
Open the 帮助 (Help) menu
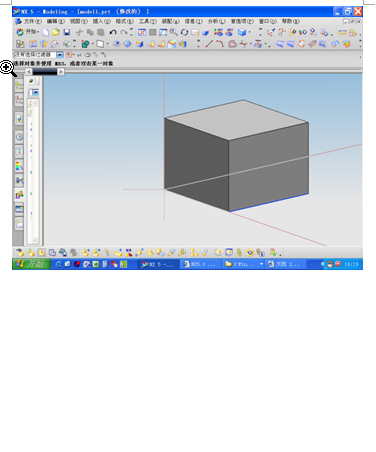(x=290, y=21)
